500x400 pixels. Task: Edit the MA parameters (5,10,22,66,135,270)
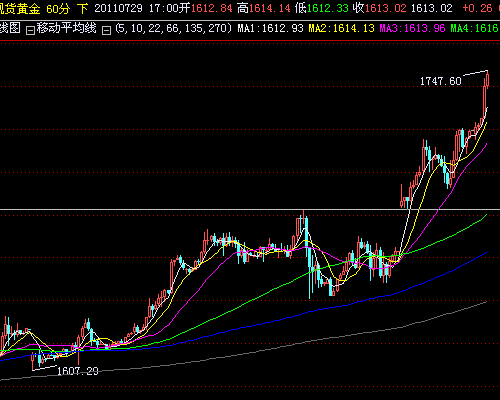click(x=174, y=28)
